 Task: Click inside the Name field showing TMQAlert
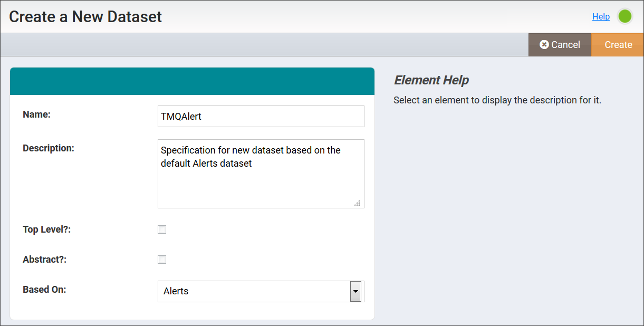[x=261, y=116]
